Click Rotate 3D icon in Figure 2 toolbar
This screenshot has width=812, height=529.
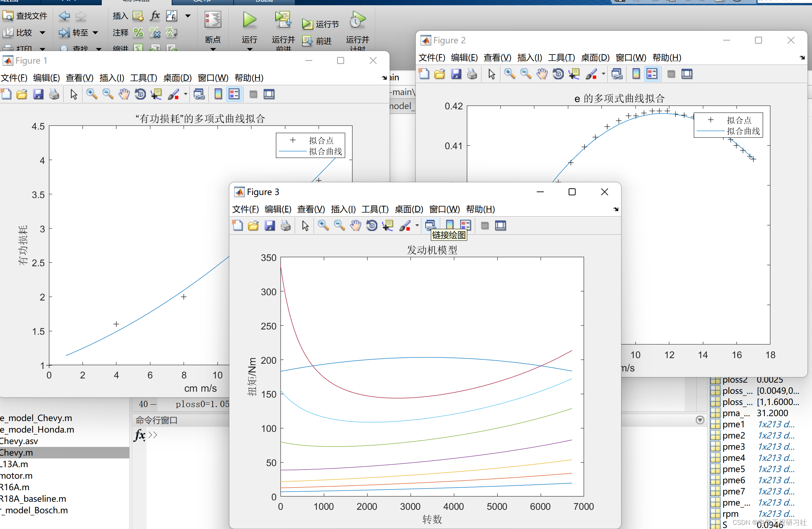tap(558, 74)
